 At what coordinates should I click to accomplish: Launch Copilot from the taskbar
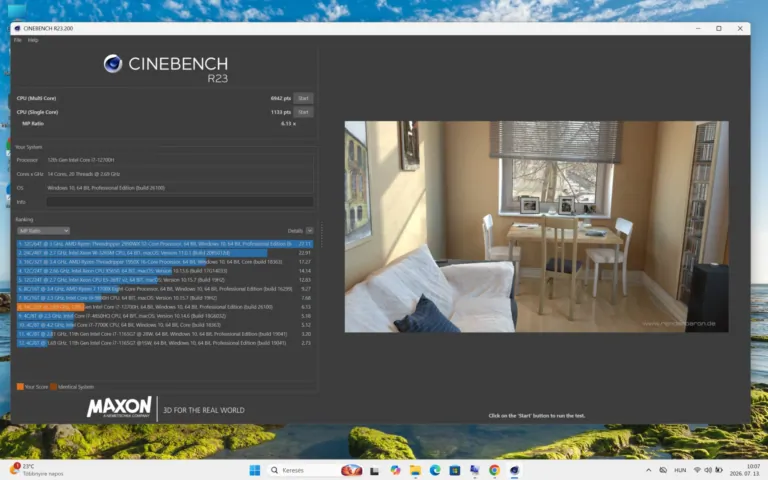tap(395, 470)
